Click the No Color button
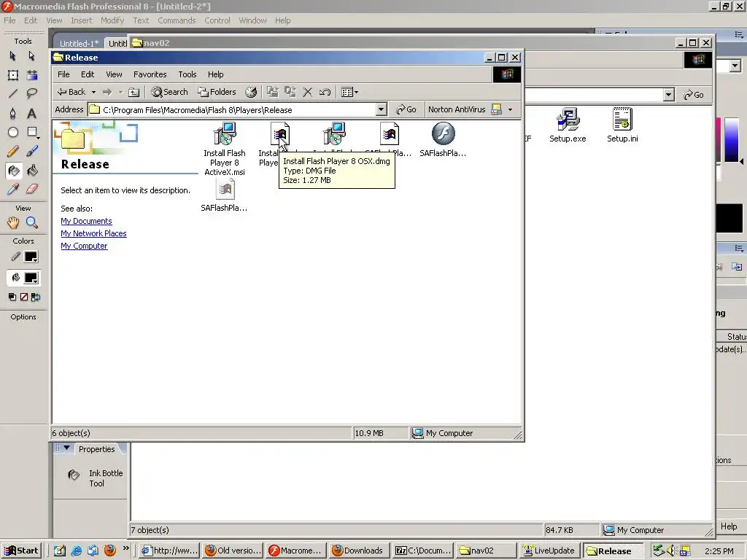Image resolution: width=747 pixels, height=560 pixels. click(x=24, y=297)
